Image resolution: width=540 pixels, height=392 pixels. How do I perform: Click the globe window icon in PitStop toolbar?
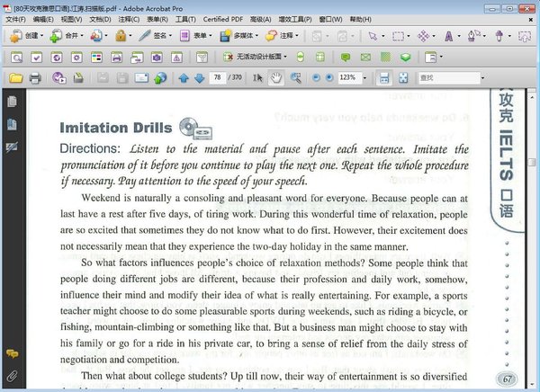(x=57, y=58)
